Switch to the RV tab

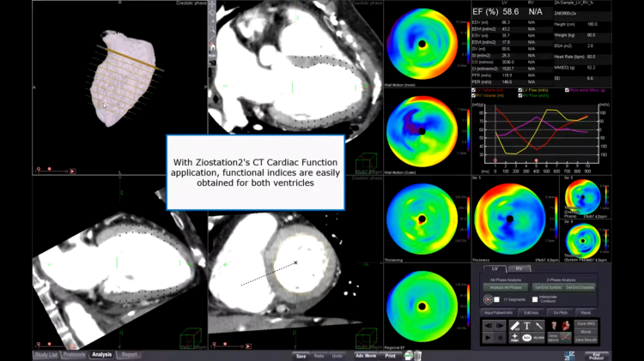coord(519,268)
